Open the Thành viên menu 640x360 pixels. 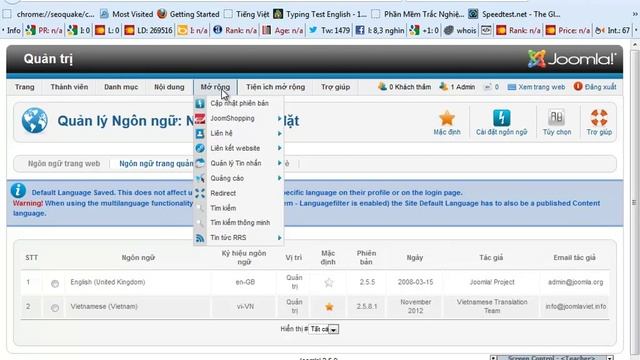(69, 87)
